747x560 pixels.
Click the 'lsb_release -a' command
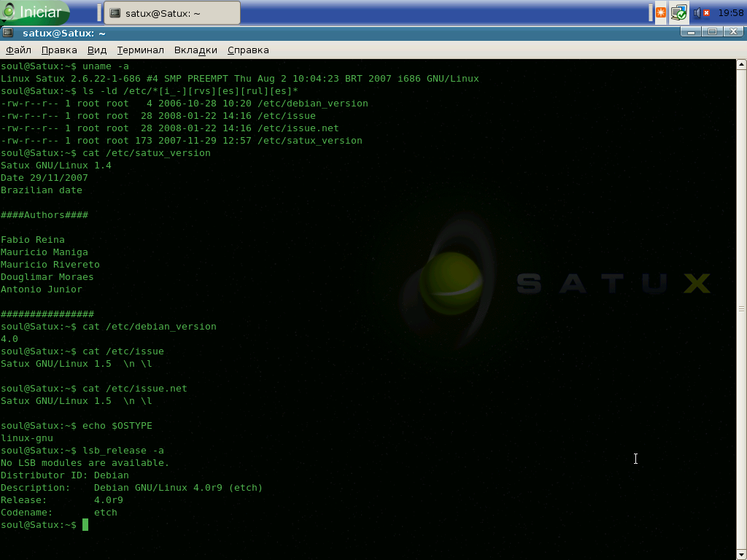(123, 450)
